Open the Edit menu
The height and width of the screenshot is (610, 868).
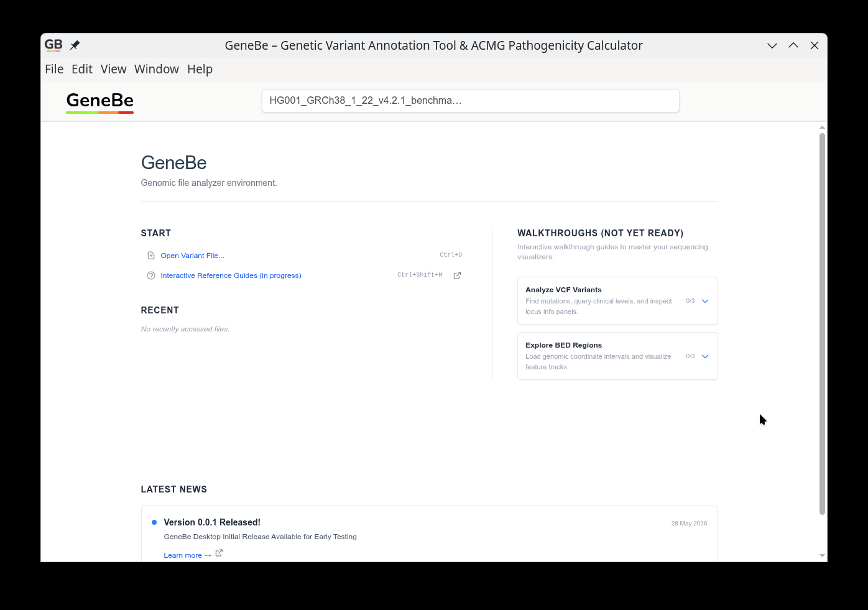(82, 69)
